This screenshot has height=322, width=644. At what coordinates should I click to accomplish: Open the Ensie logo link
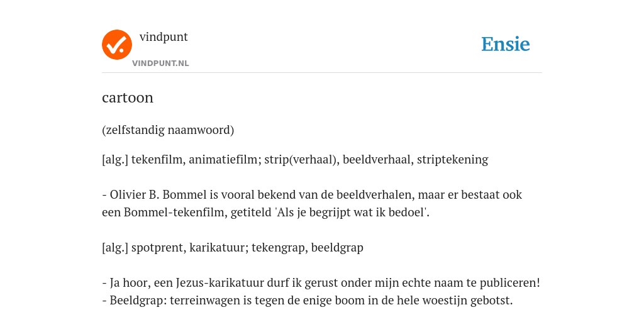(x=506, y=44)
